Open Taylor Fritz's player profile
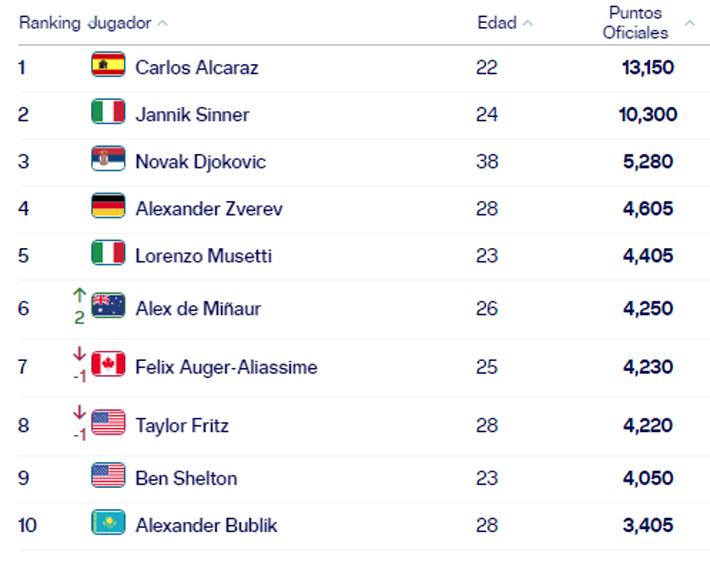 (x=182, y=425)
